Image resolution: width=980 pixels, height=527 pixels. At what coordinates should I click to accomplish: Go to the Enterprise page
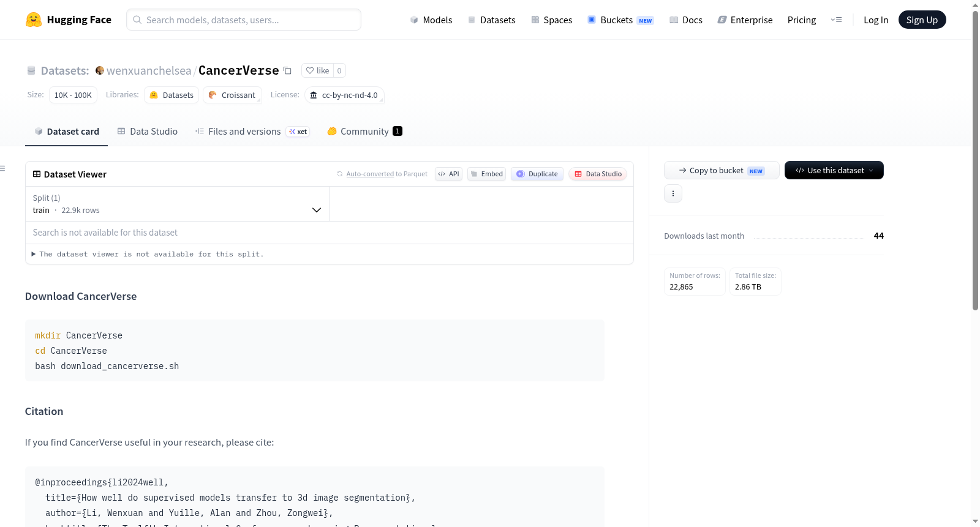745,20
